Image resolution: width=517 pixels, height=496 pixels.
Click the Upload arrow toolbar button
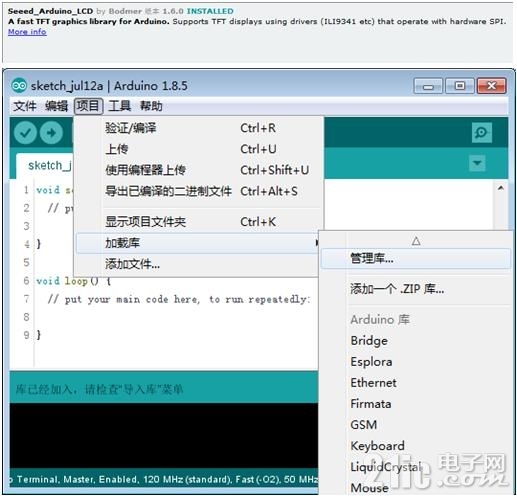(x=51, y=133)
